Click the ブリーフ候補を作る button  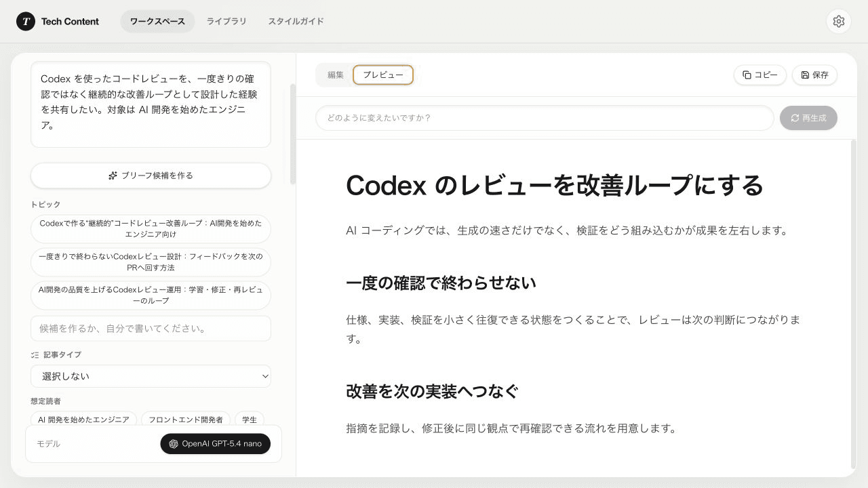click(x=151, y=176)
